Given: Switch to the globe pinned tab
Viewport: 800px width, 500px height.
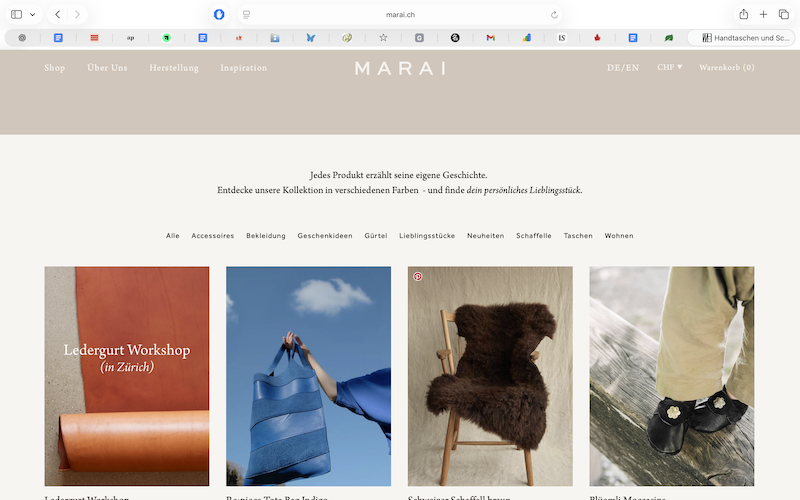Looking at the screenshot, I should click(x=347, y=38).
